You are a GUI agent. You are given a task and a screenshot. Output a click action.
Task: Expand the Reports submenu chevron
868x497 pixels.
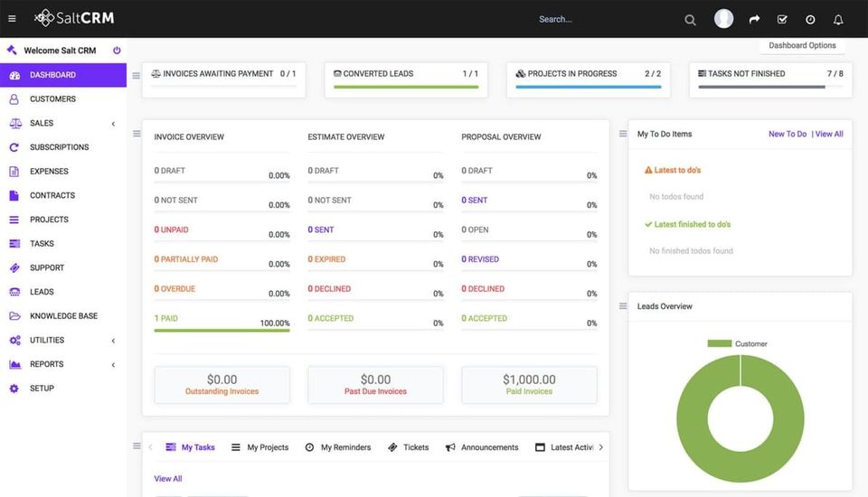tap(114, 365)
